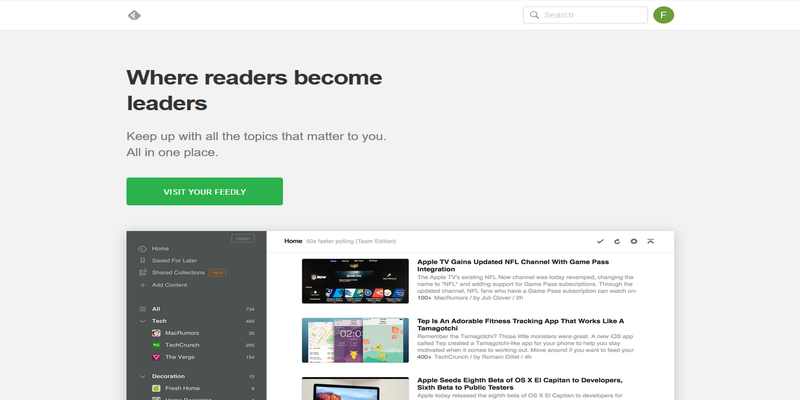Click The Verge feed icon
Screen dimensions: 800x400
coord(156,357)
